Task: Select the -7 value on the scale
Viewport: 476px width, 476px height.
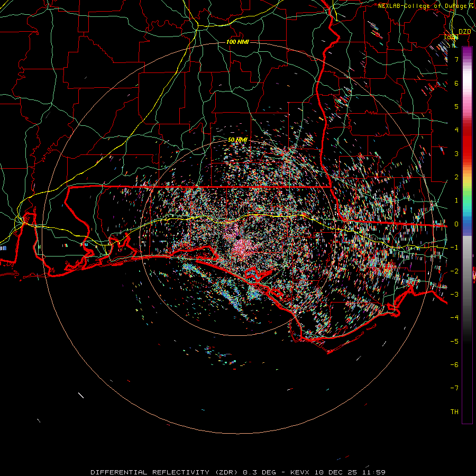Action: coord(454,388)
